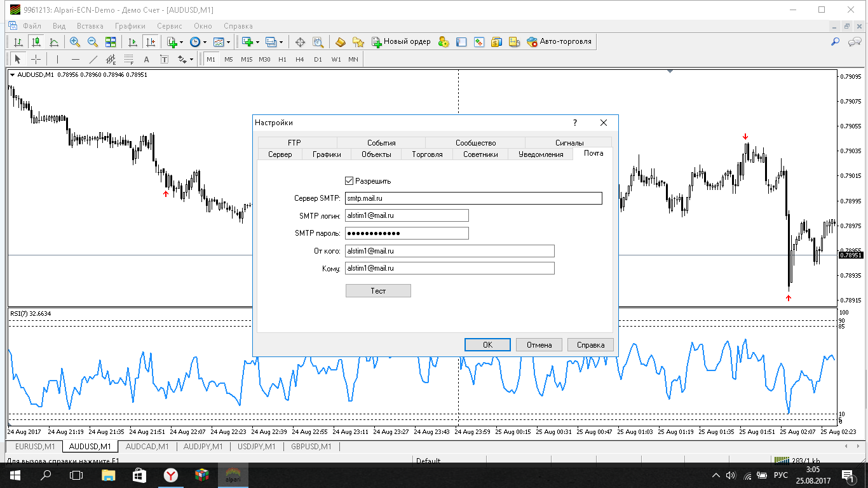Confirm settings with OK button
Screen dimensions: 868x488
[487, 345]
